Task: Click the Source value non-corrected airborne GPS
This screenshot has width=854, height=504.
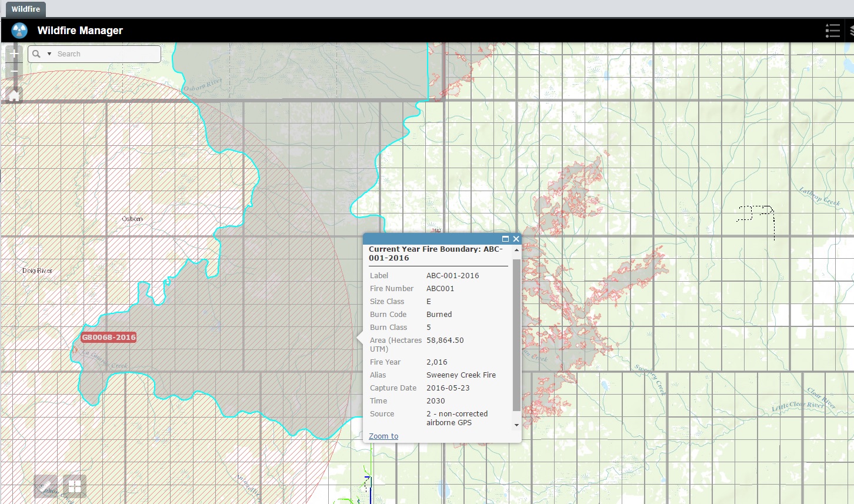Action: (x=457, y=418)
